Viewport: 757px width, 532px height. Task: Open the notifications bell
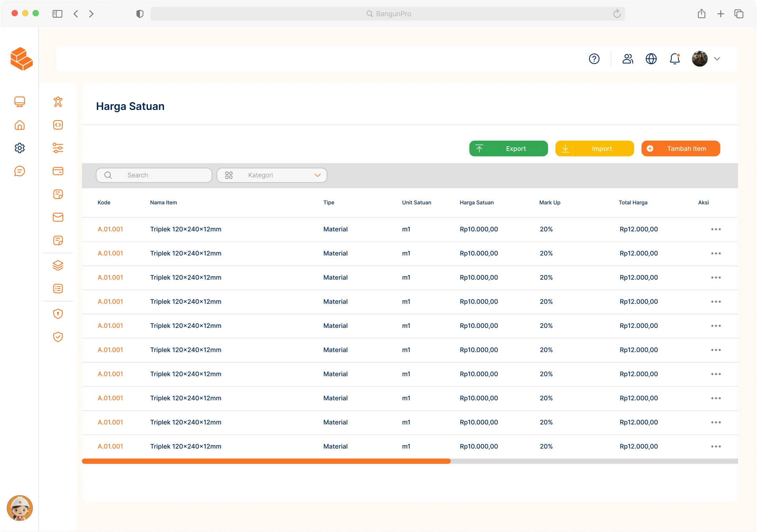click(675, 59)
